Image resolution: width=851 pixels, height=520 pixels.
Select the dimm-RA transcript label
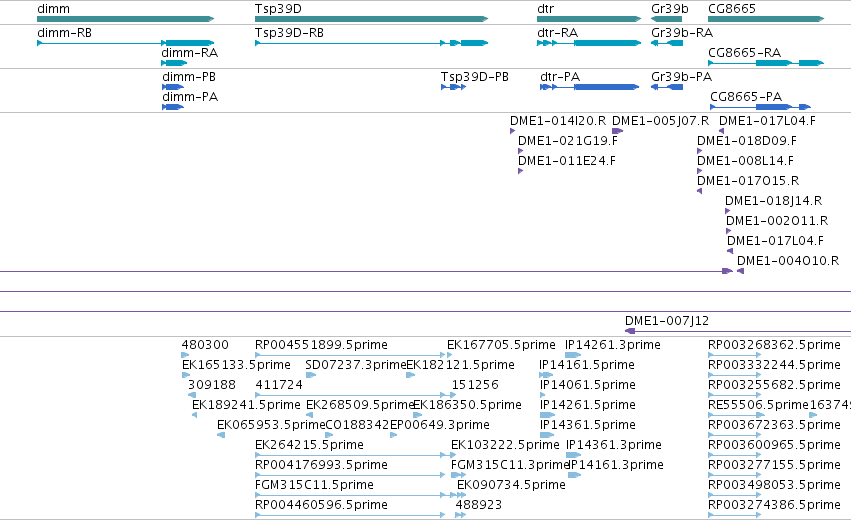(189, 53)
